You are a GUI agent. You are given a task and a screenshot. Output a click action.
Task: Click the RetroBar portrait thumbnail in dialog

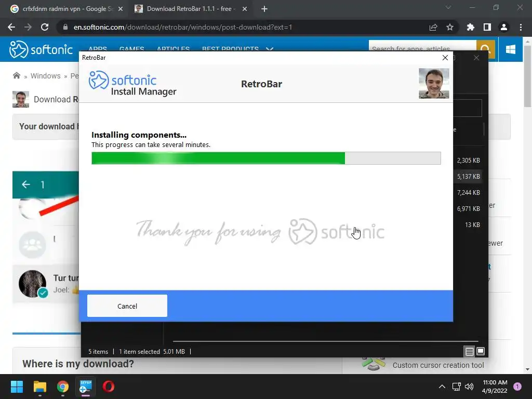coord(434,84)
